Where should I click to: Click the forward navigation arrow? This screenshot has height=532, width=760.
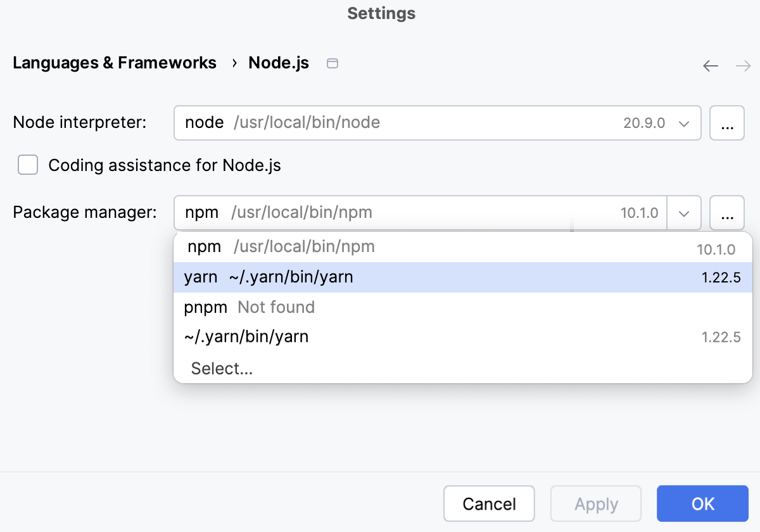coord(744,66)
